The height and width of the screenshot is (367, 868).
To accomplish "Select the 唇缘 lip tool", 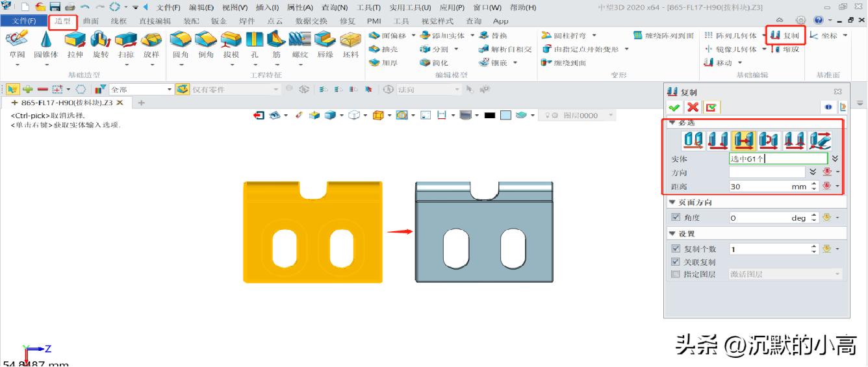I will pos(325,44).
